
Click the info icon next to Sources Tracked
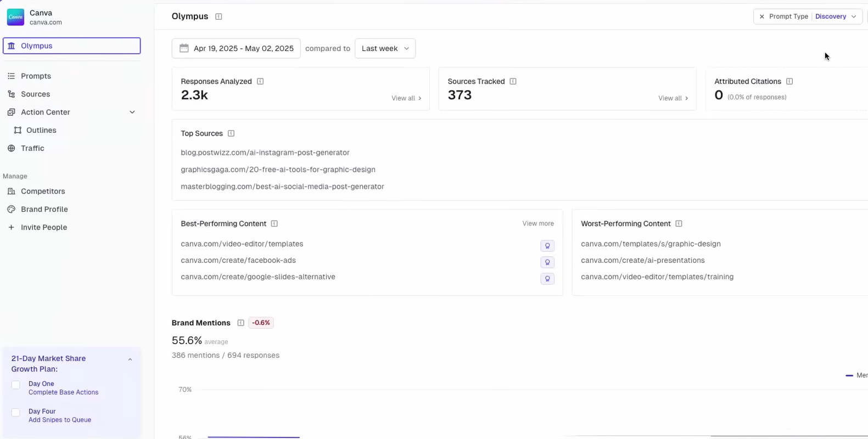[513, 81]
